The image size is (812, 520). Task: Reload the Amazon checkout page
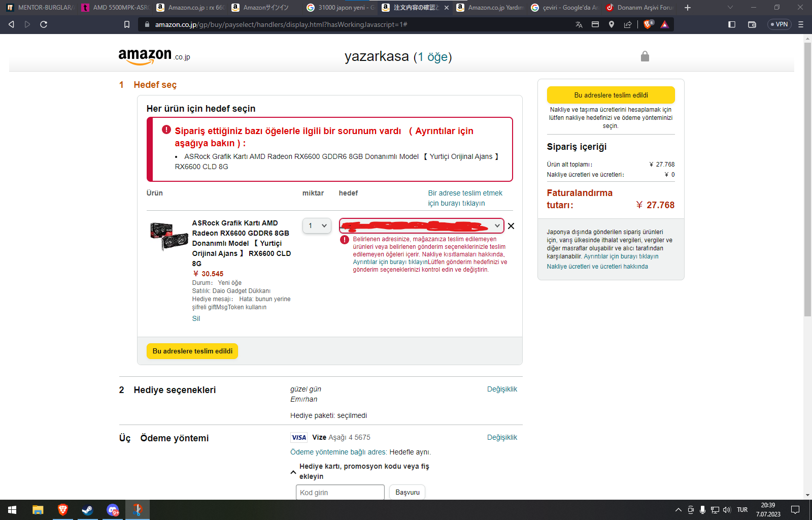(44, 24)
